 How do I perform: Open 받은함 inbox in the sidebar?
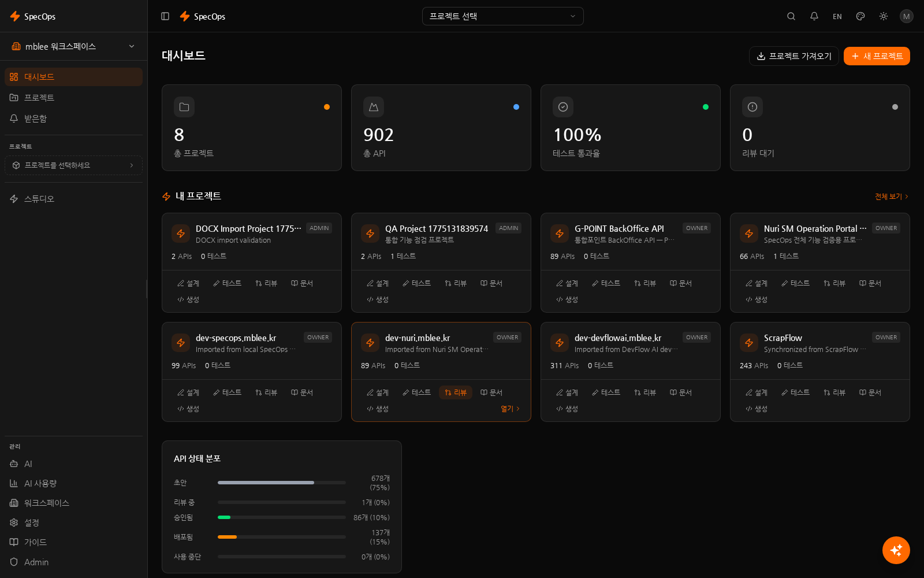click(73, 118)
